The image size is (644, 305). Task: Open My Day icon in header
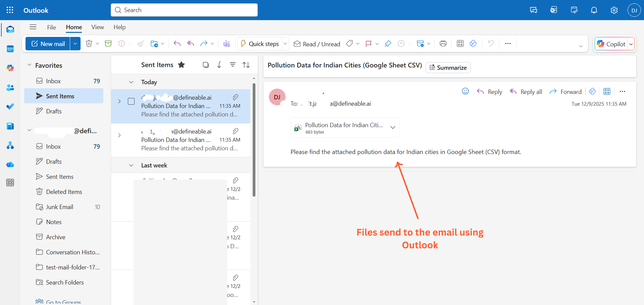[x=574, y=10]
